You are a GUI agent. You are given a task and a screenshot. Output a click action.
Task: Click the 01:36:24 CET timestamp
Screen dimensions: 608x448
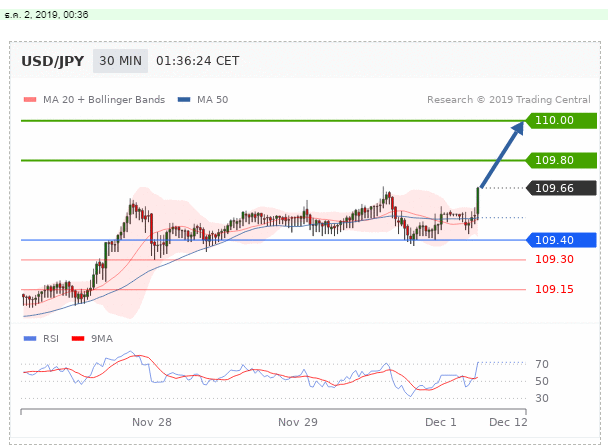(198, 61)
